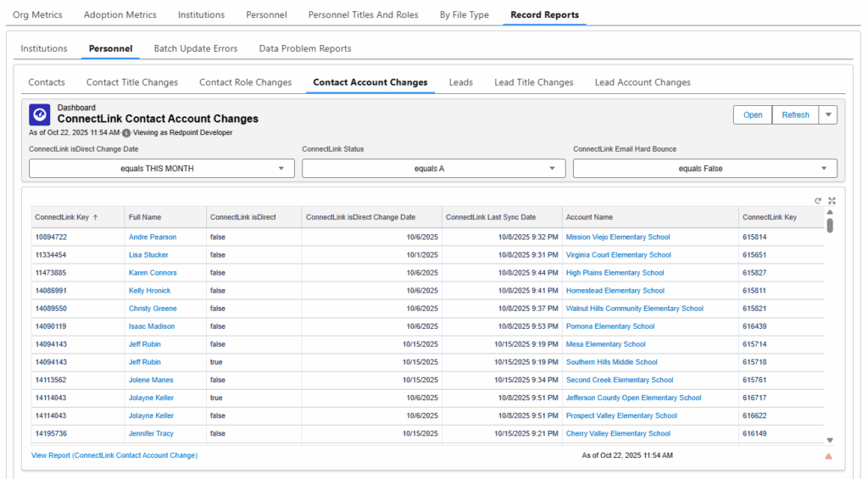
Task: Click the table vertical scrollbar thumb
Action: tap(830, 226)
